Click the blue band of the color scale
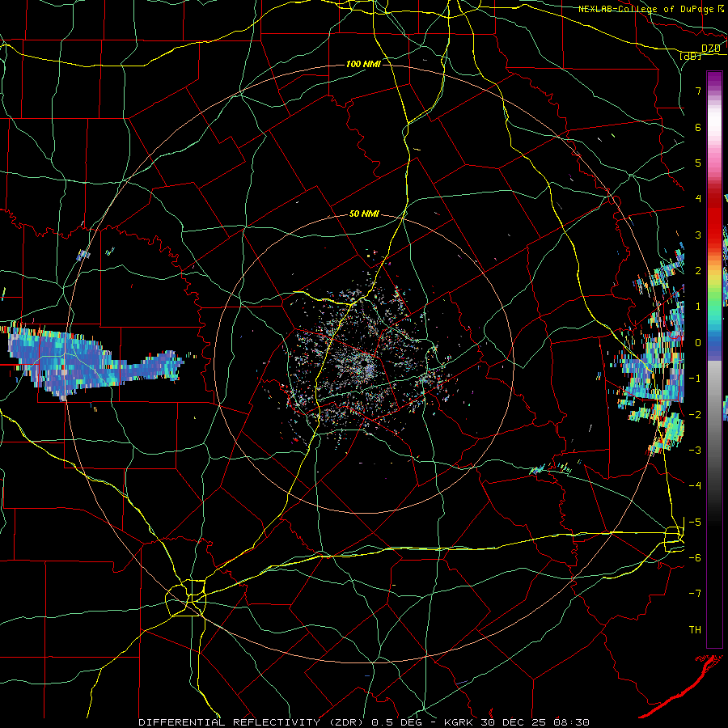728x728 pixels. [714, 344]
